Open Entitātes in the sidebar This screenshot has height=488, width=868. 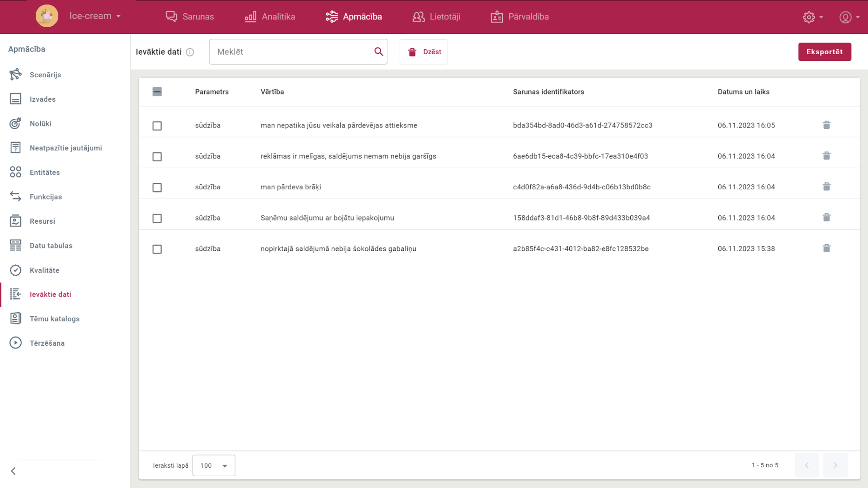click(x=44, y=172)
